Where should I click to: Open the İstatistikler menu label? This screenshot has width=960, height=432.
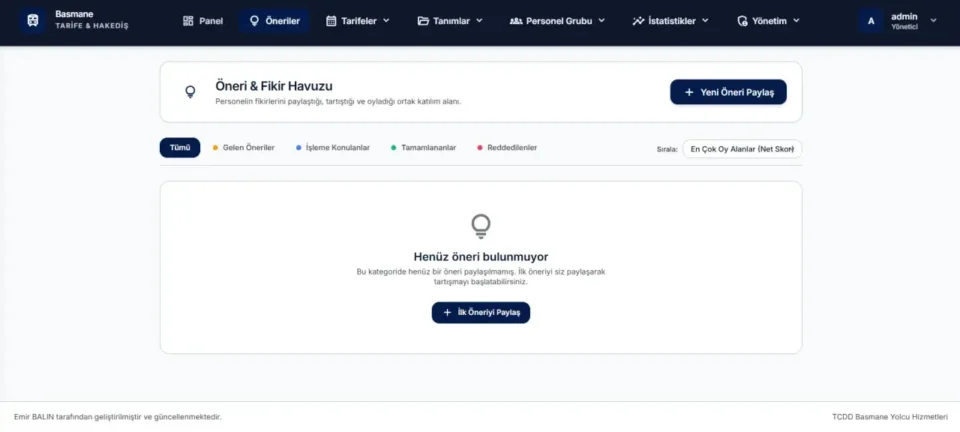672,21
